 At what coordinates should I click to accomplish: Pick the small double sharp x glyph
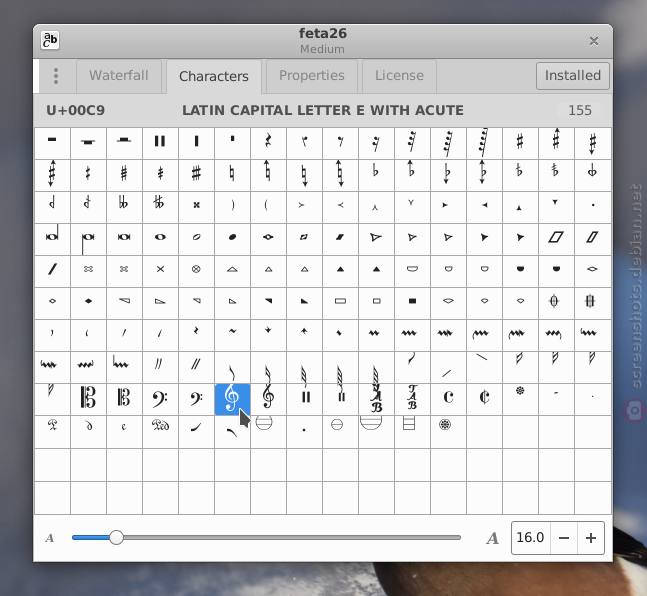(196, 207)
